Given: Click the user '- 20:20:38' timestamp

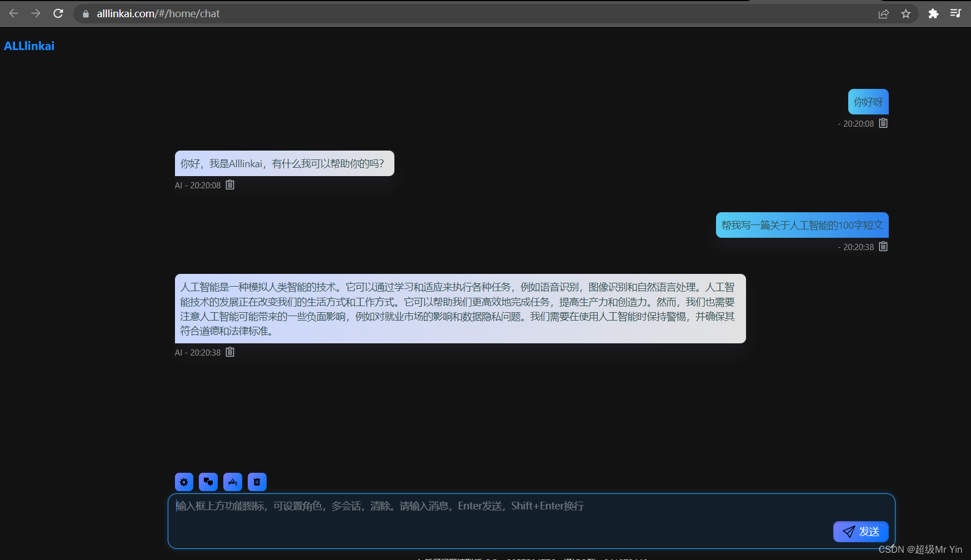Looking at the screenshot, I should 856,247.
